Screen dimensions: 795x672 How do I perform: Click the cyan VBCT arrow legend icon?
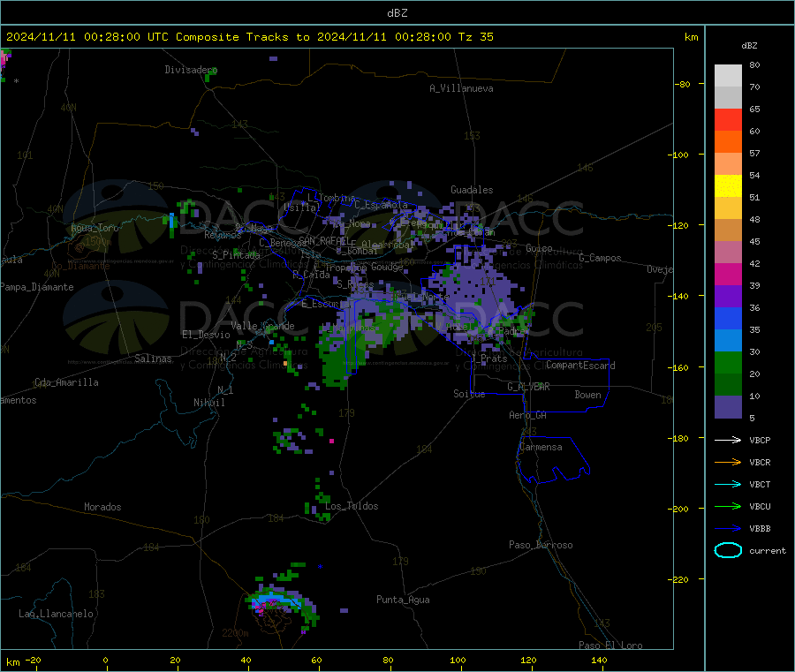[x=728, y=484]
